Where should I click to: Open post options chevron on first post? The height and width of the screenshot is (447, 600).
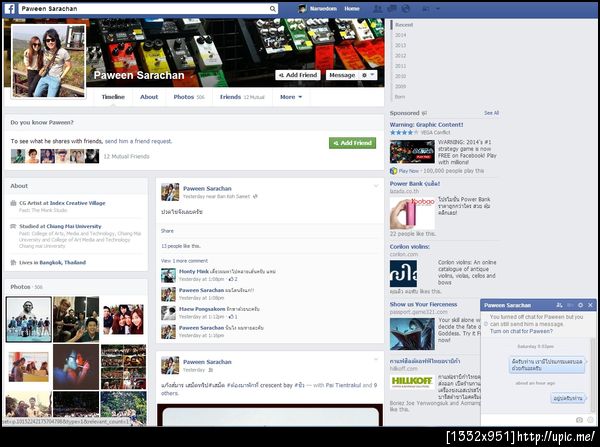[376, 186]
